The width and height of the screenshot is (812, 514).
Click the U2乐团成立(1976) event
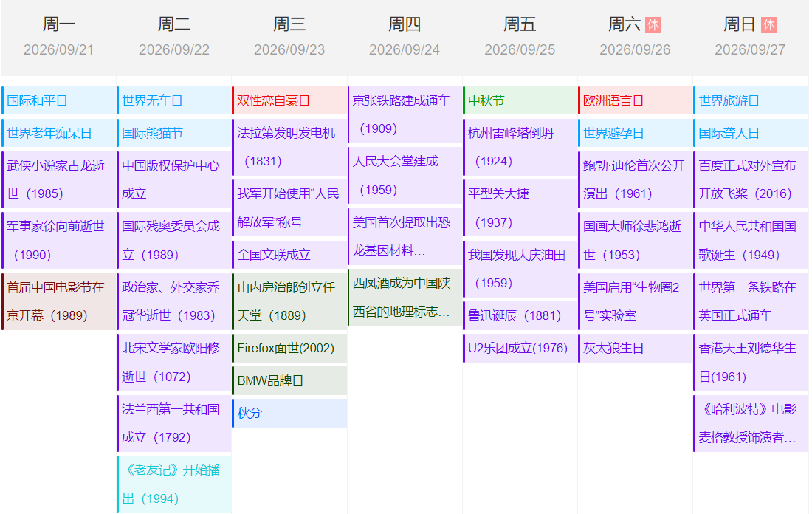[x=517, y=348]
